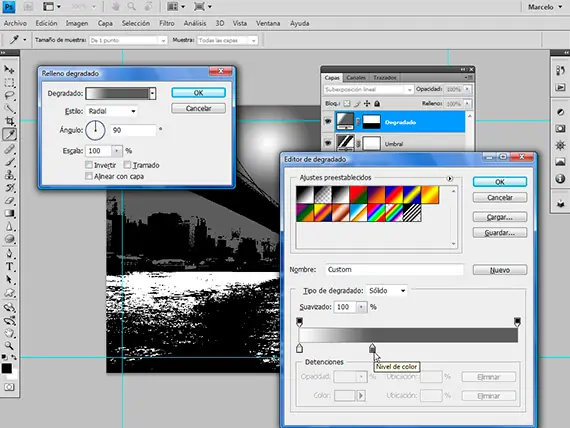
Task: Open the layer blend mode dropdown
Action: tap(368, 89)
